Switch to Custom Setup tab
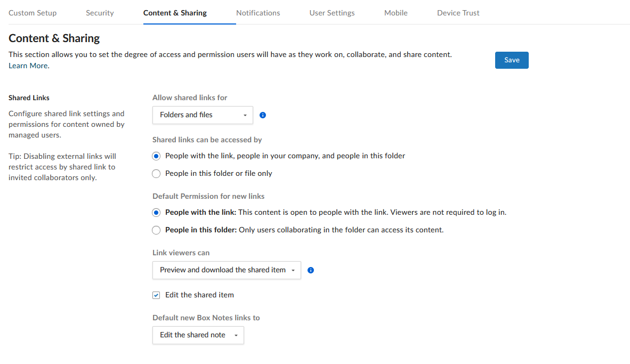Image resolution: width=630 pixels, height=364 pixels. point(33,13)
